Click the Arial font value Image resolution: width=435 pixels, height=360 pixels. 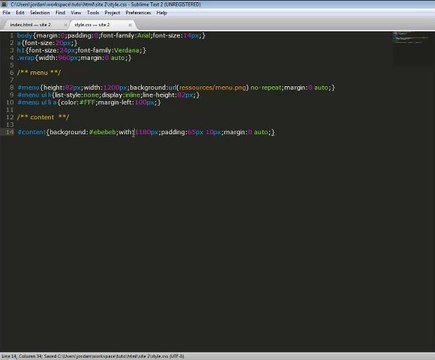[144, 35]
